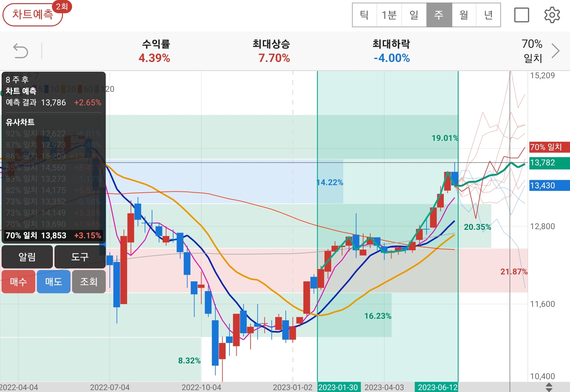Viewport: 570px width, 392px height.
Task: Tap the 11,600 price axis label
Action: pos(542,304)
